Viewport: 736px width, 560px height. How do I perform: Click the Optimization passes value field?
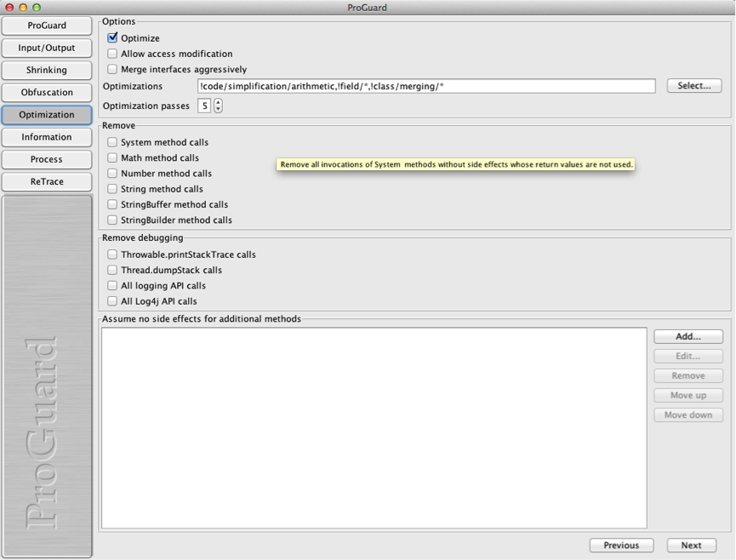[204, 106]
